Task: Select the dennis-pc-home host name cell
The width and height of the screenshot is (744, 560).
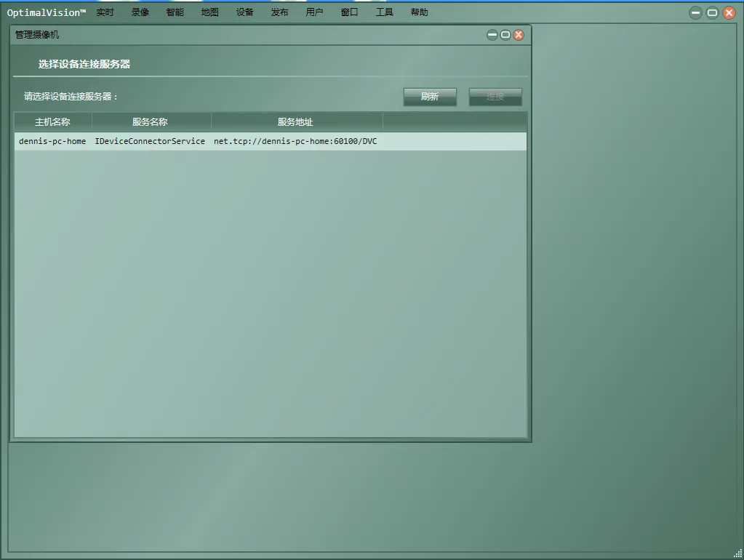Action: (52, 141)
